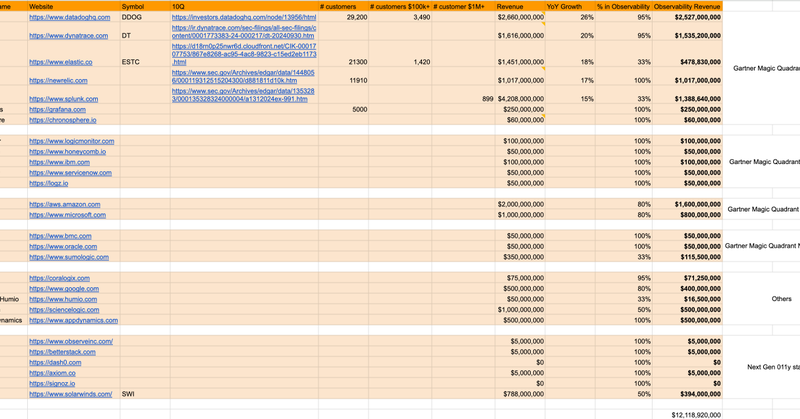Select the # customers column header
Screen dimensions: 800x419
pos(343,7)
